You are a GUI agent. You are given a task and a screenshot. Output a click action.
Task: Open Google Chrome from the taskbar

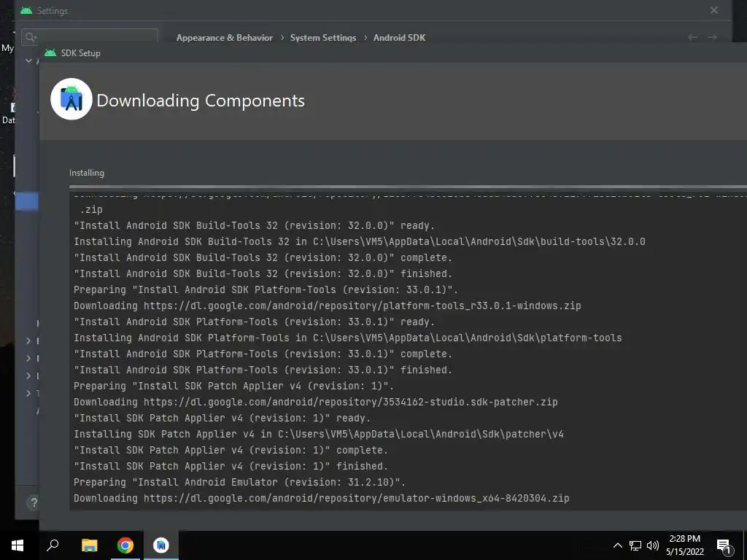(125, 545)
